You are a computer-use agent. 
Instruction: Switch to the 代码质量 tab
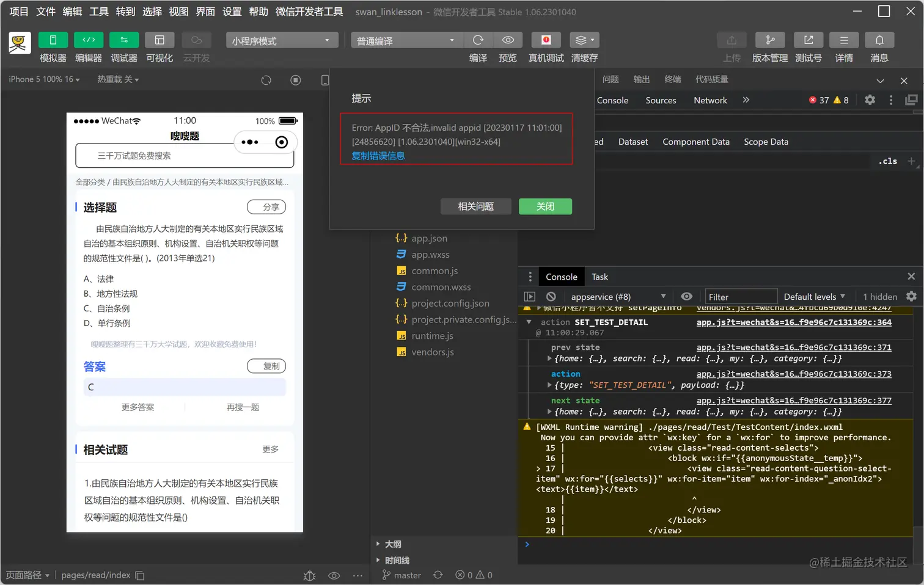point(711,79)
